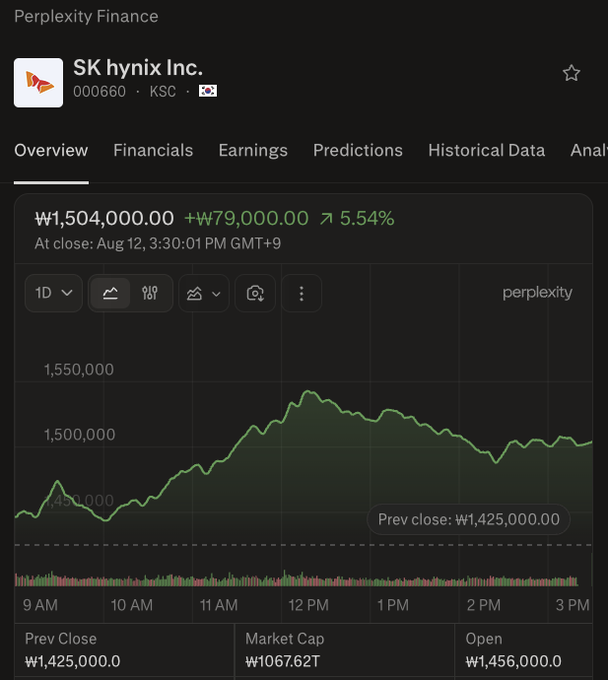Click the 9 AM time axis label
Screen dimensions: 608x680
pyautogui.click(x=40, y=605)
